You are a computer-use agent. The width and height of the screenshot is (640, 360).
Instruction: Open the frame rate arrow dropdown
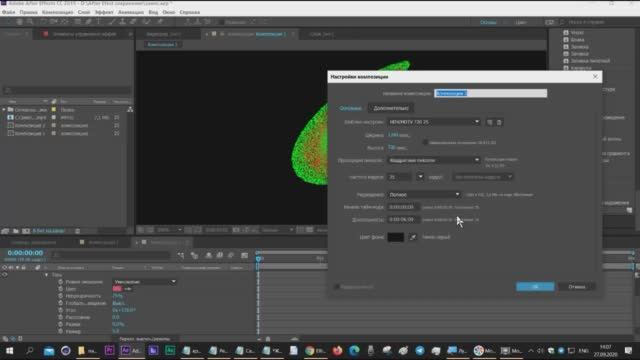(420, 177)
